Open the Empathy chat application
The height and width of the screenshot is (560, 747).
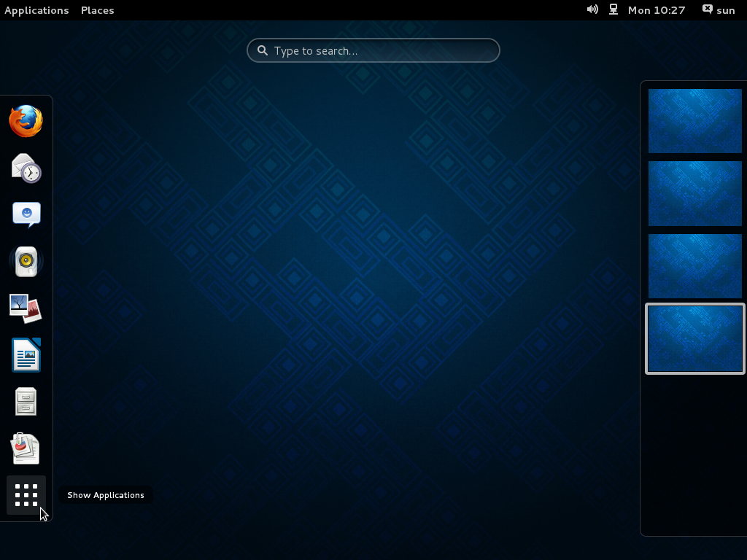[26, 214]
